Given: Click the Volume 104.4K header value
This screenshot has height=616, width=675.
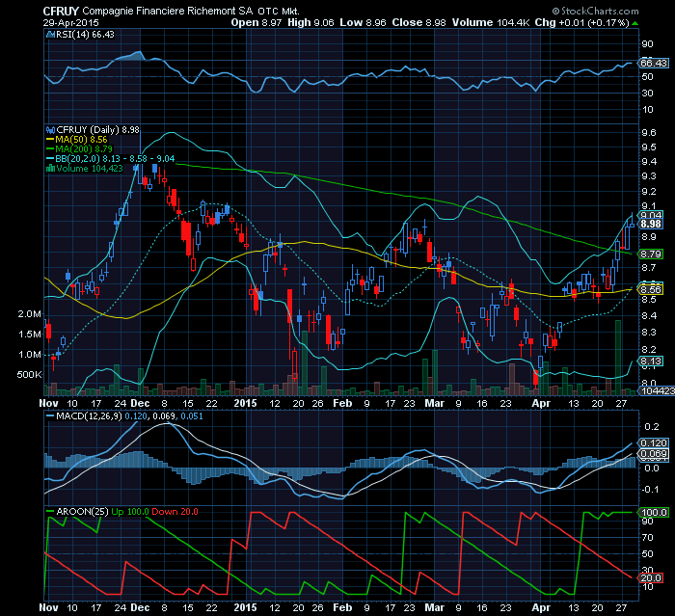Looking at the screenshot, I should coord(491,23).
